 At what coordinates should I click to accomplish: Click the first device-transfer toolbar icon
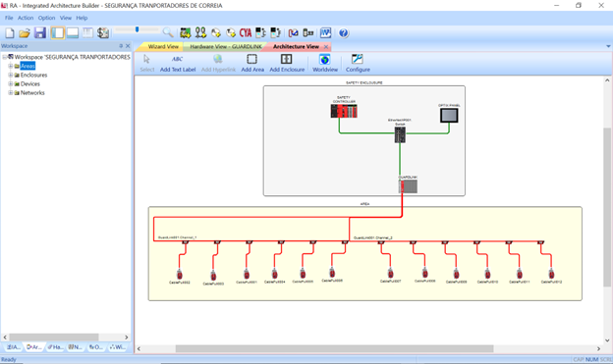[260, 33]
